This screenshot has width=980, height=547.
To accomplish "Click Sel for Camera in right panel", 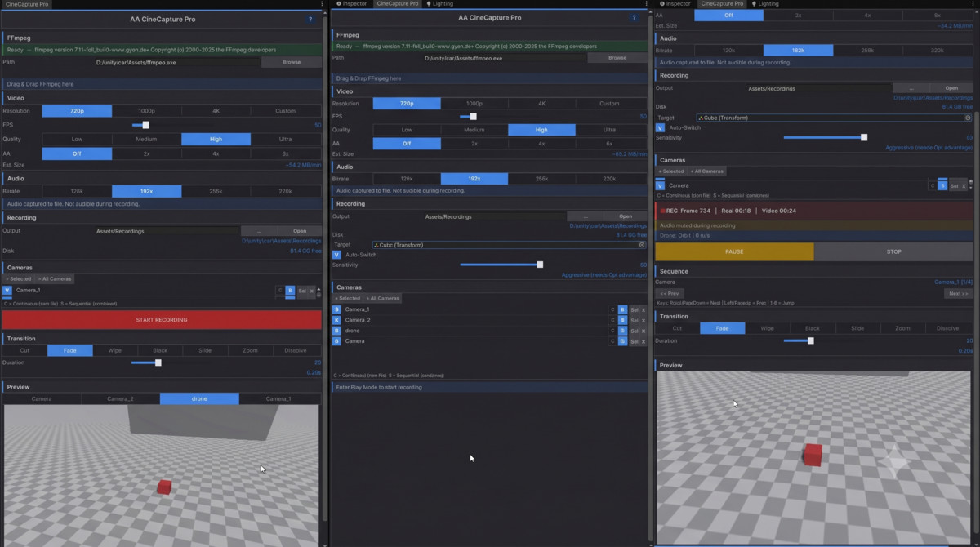I will tap(953, 186).
